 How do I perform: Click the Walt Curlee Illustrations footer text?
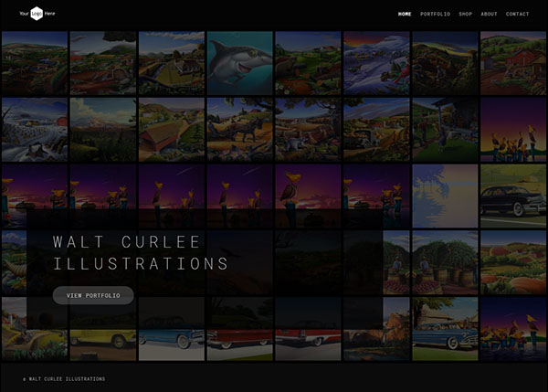point(66,378)
